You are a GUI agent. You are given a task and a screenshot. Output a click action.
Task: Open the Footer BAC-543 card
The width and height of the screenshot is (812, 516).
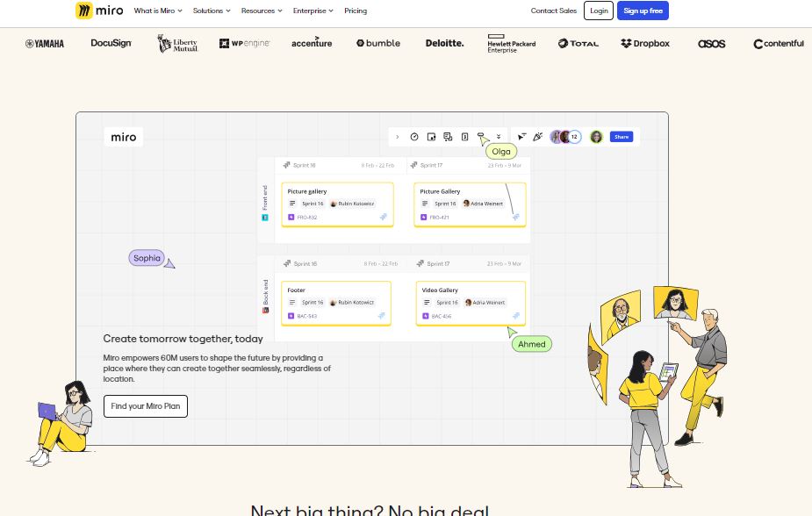pos(336,304)
